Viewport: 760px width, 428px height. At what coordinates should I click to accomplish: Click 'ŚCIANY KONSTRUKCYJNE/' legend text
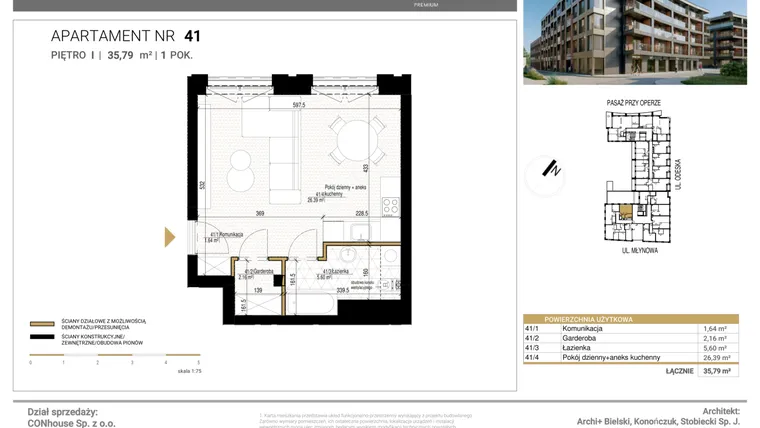[x=93, y=336]
